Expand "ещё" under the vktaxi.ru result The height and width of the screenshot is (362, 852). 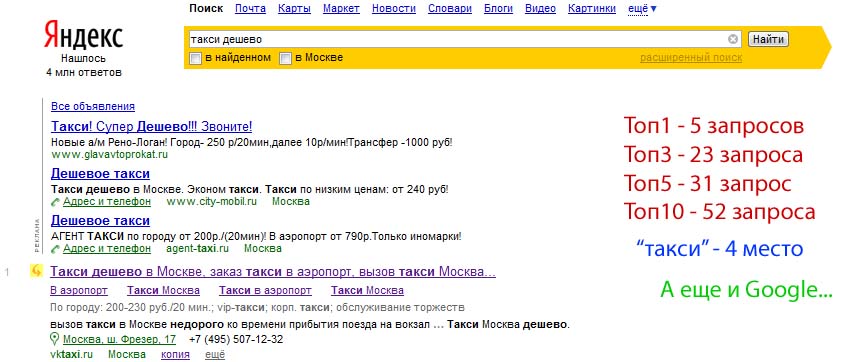[215, 355]
